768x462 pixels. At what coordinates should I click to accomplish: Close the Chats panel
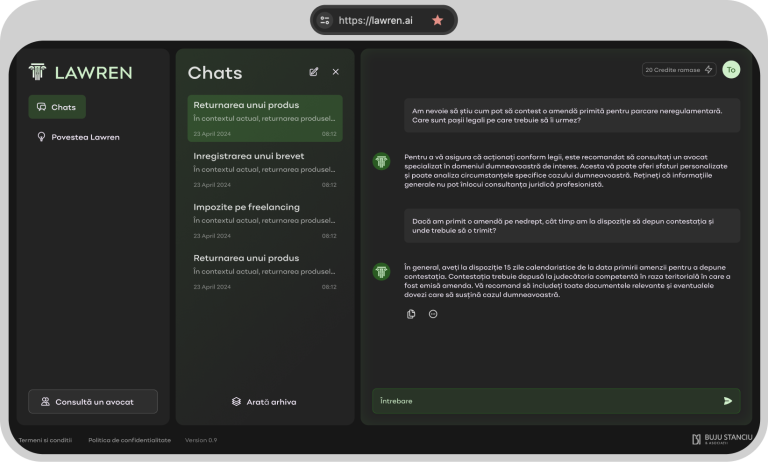[336, 72]
